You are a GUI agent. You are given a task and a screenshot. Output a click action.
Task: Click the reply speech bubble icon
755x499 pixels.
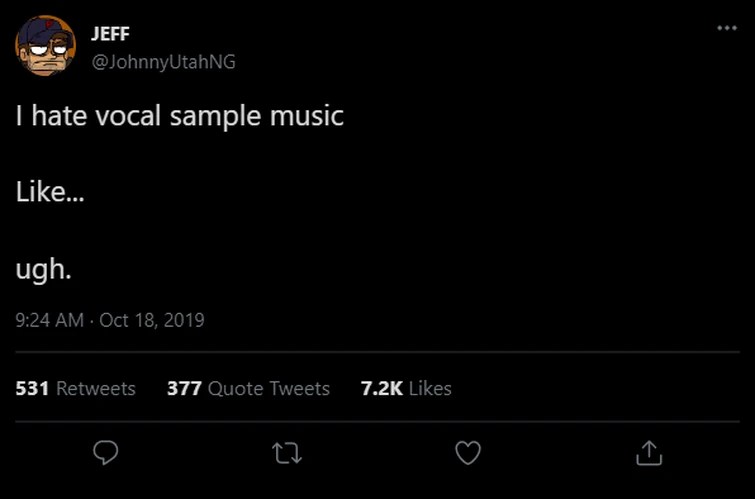pyautogui.click(x=106, y=453)
